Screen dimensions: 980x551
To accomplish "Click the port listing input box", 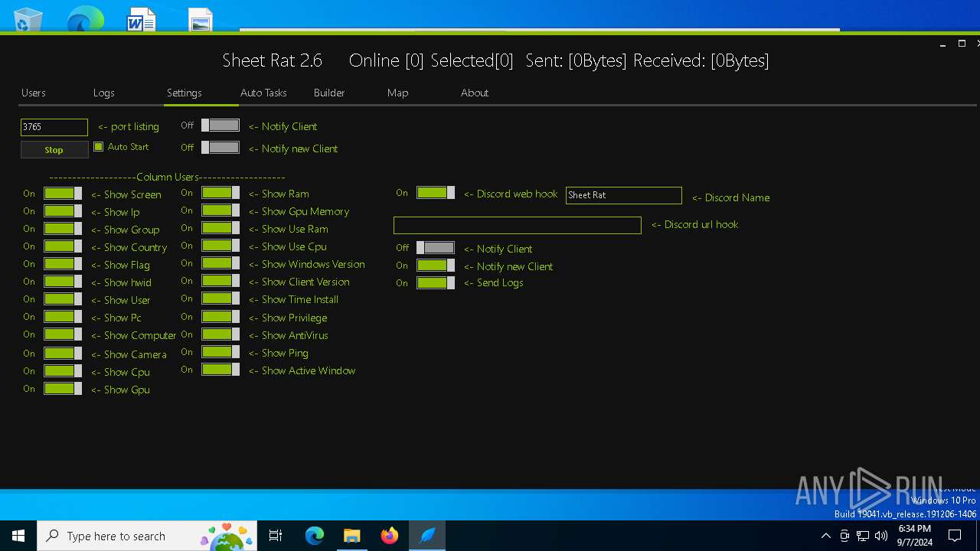I will pos(54,127).
